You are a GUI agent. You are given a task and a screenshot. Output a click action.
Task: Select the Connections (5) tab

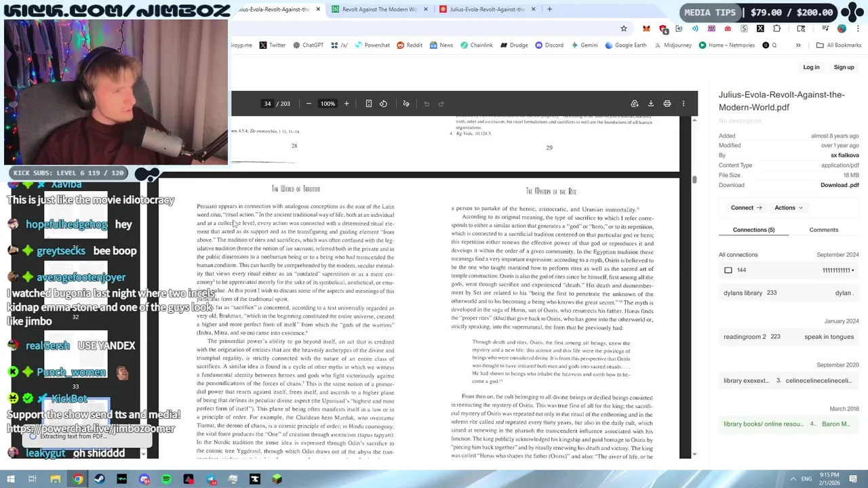[x=753, y=230]
